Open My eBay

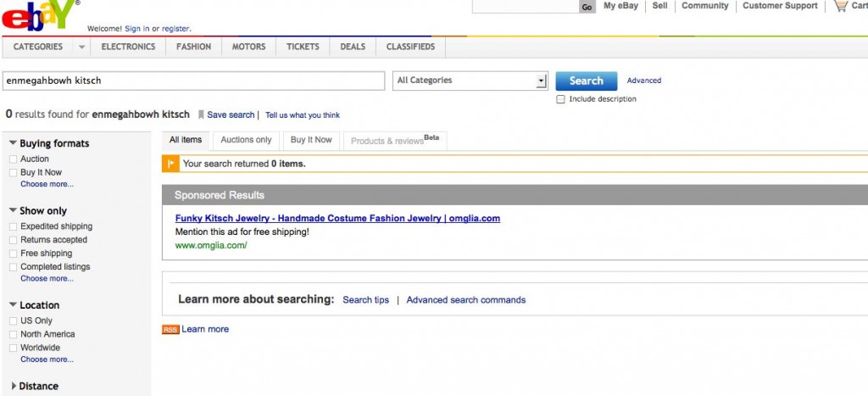click(x=620, y=6)
